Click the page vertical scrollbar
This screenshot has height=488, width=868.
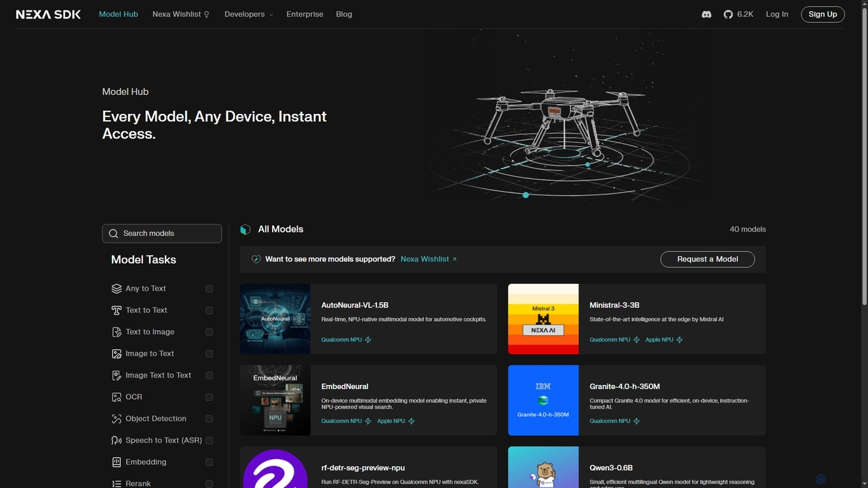[864, 156]
